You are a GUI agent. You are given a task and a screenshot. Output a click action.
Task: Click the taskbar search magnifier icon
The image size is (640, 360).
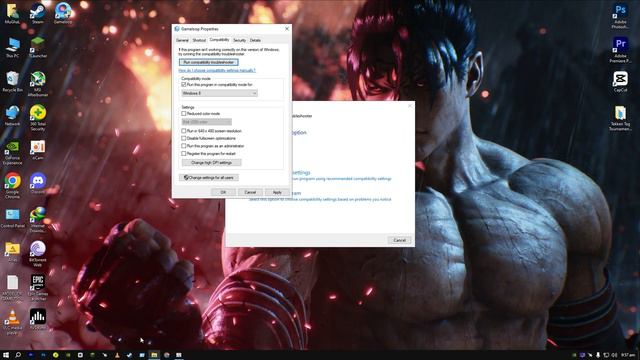click(18, 355)
